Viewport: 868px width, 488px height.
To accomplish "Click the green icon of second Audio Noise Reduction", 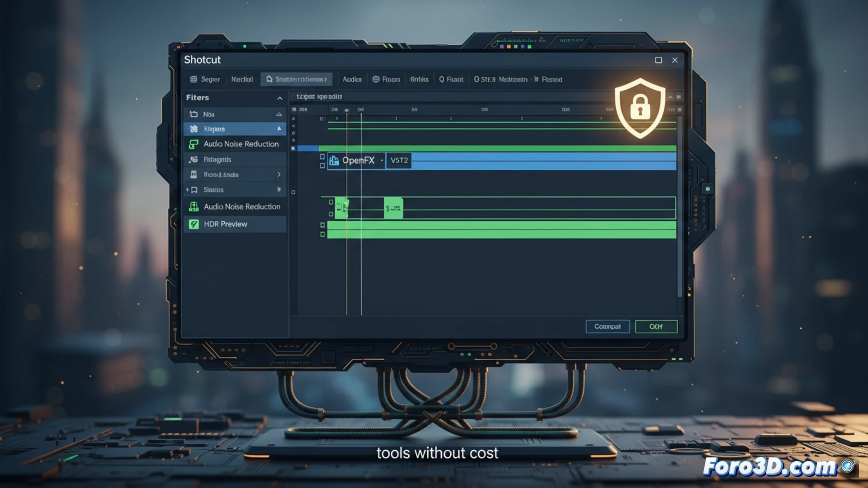I will pos(193,206).
